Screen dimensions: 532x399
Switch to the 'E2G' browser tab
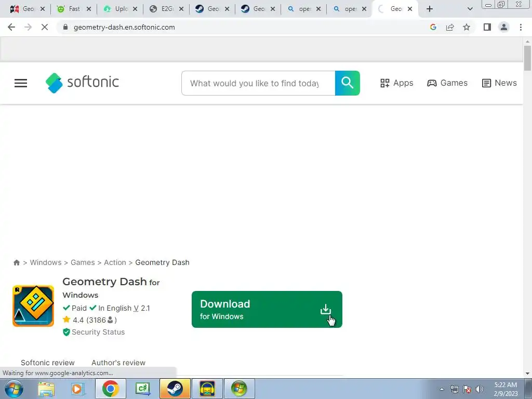[x=166, y=9]
